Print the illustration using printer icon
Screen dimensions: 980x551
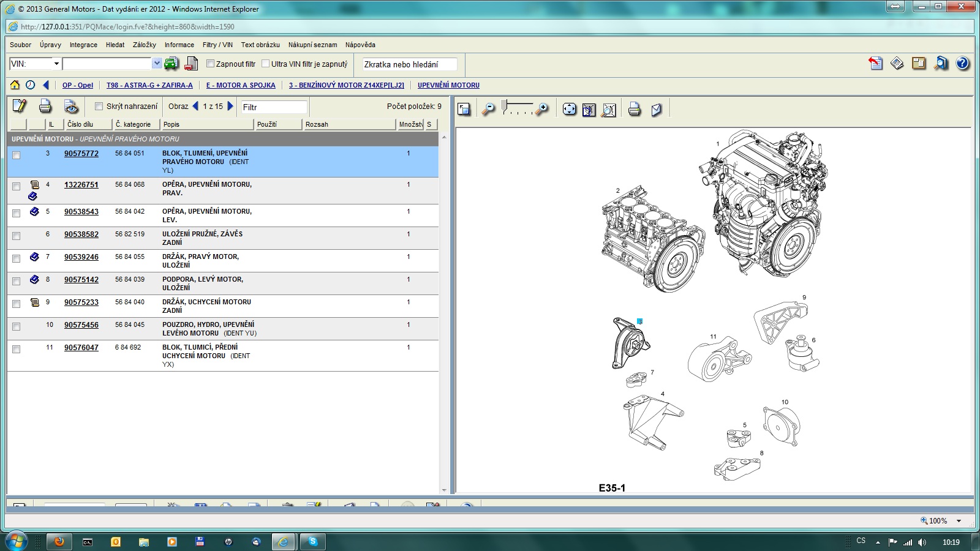tap(635, 110)
